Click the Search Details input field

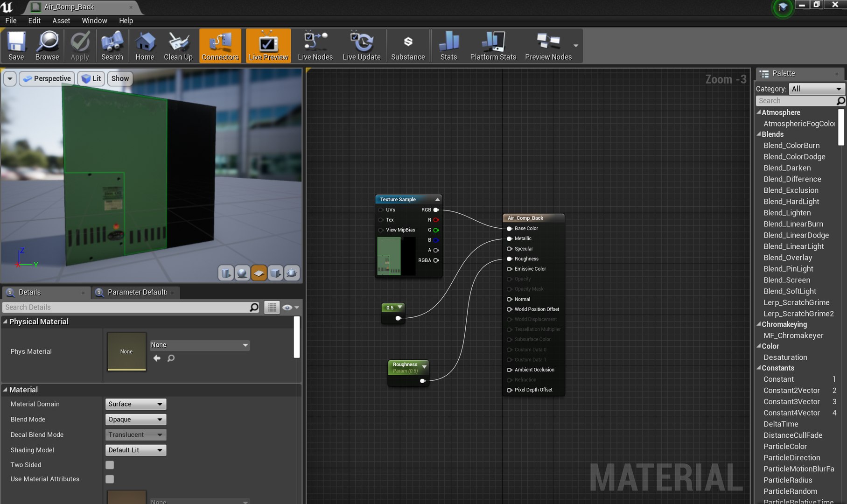(x=126, y=307)
